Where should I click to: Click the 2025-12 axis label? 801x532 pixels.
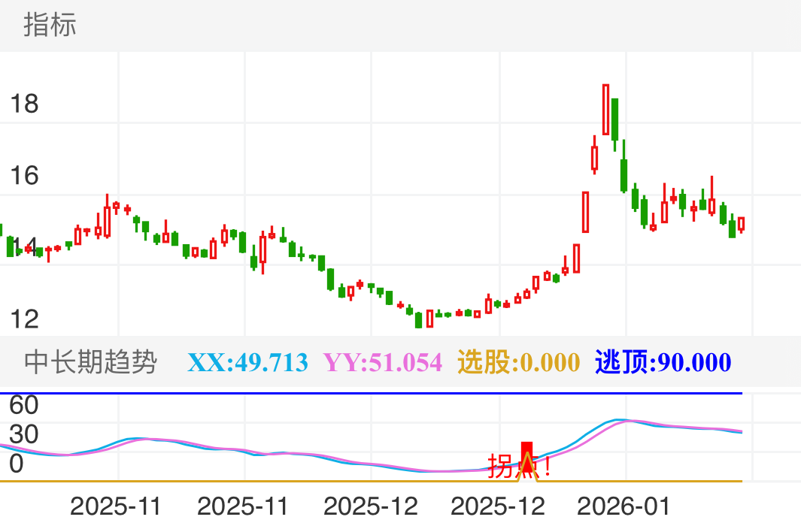372,506
